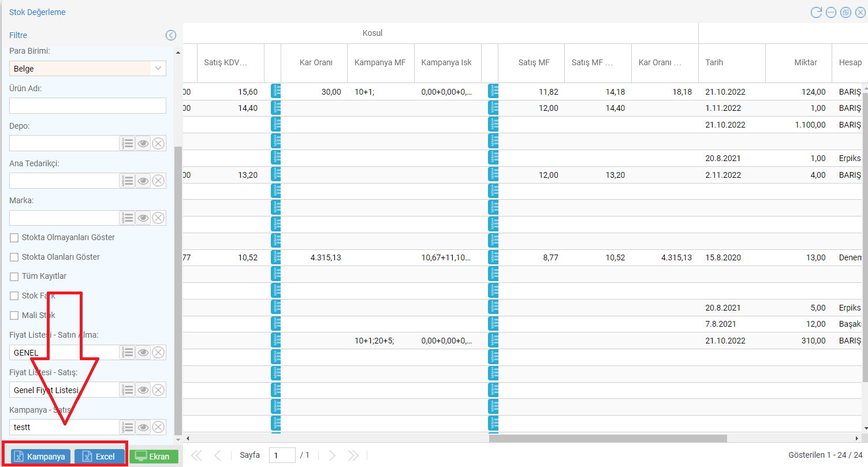This screenshot has height=467, width=868.
Task: Clear the Genel Fiyat Listesi field
Action: pyautogui.click(x=158, y=390)
